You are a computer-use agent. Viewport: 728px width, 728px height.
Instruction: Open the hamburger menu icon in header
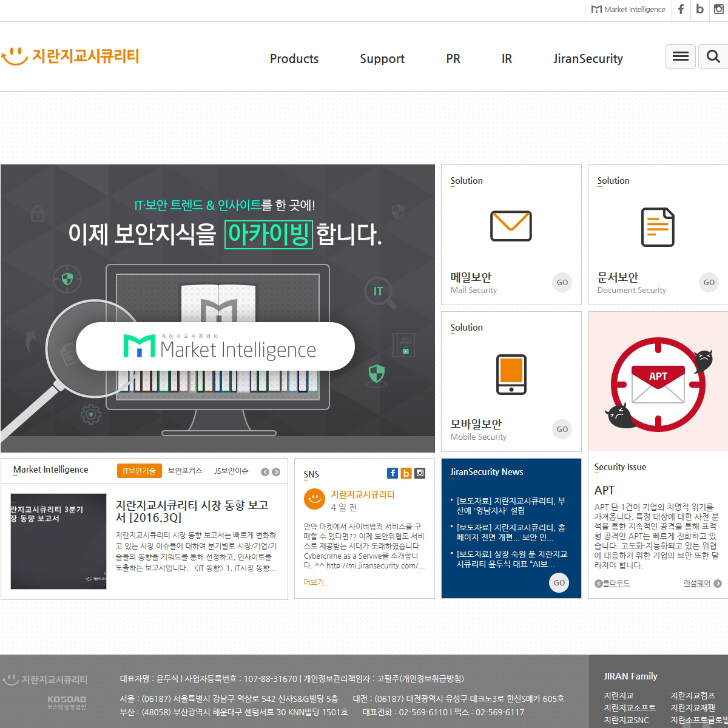[680, 56]
